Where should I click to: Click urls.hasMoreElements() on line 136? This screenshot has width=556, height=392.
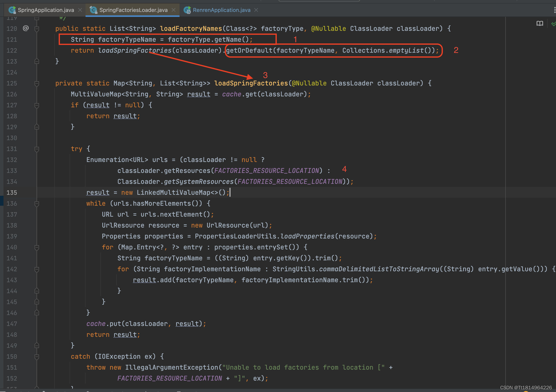coord(158,203)
